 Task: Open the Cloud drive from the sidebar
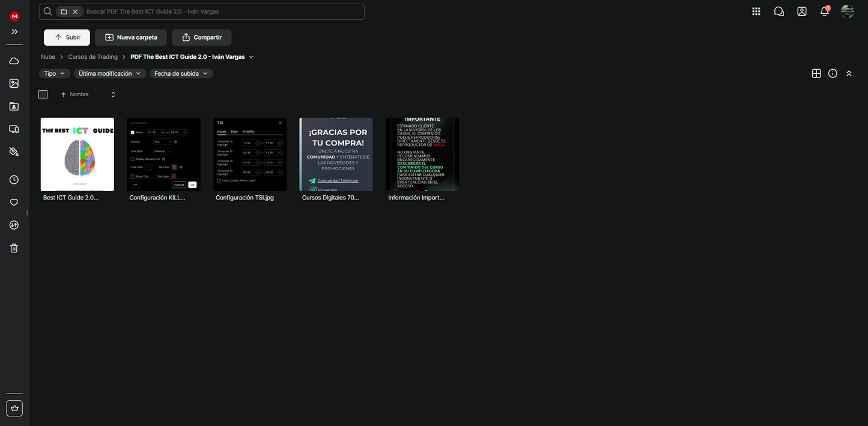(x=14, y=61)
